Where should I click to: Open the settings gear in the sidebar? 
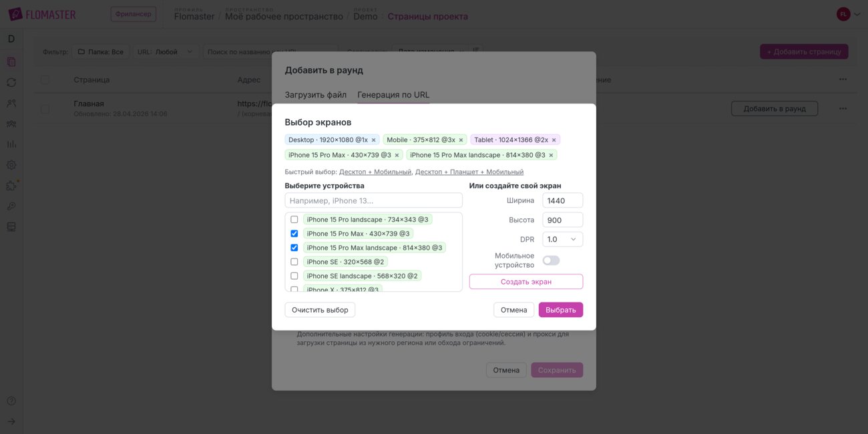click(11, 165)
